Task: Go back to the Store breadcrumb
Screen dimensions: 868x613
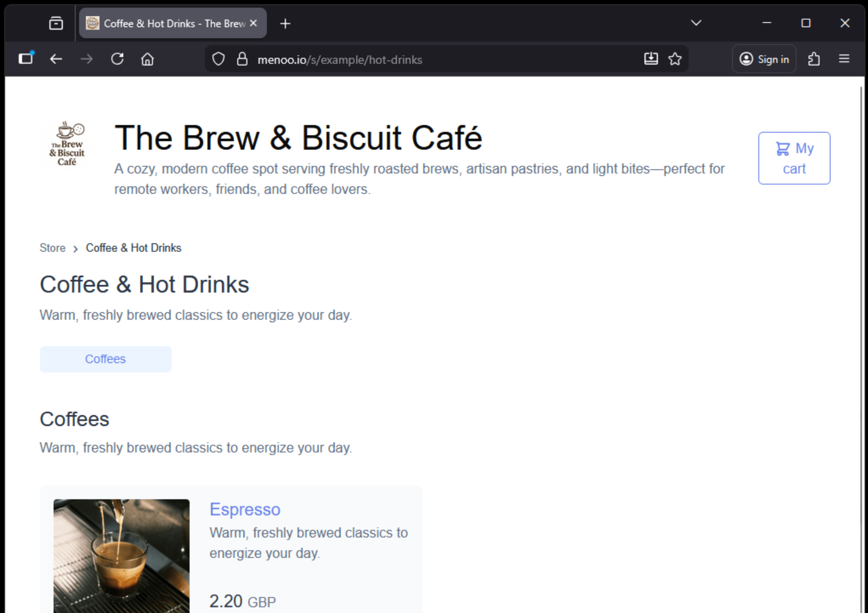Action: tap(53, 248)
